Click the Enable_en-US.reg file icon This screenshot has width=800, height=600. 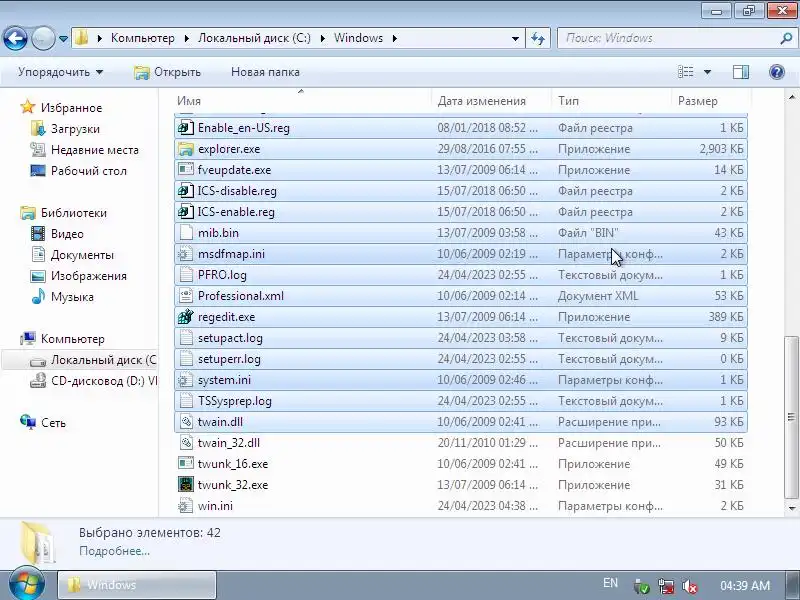point(186,128)
